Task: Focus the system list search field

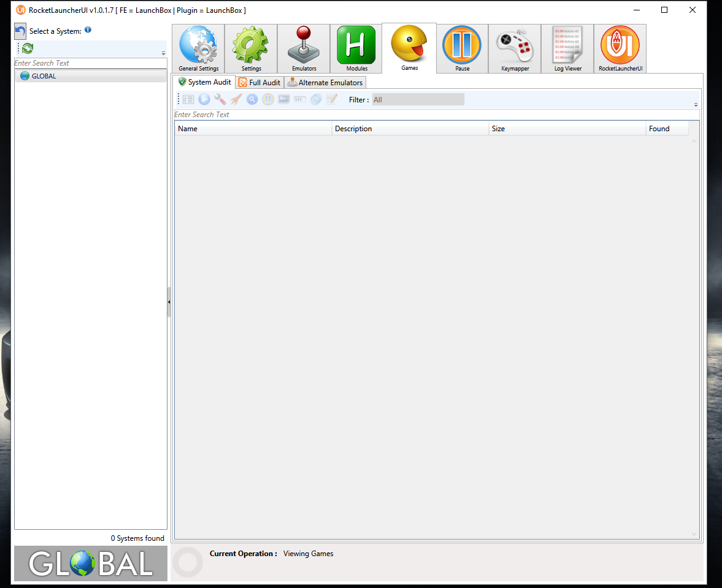Action: coord(90,63)
